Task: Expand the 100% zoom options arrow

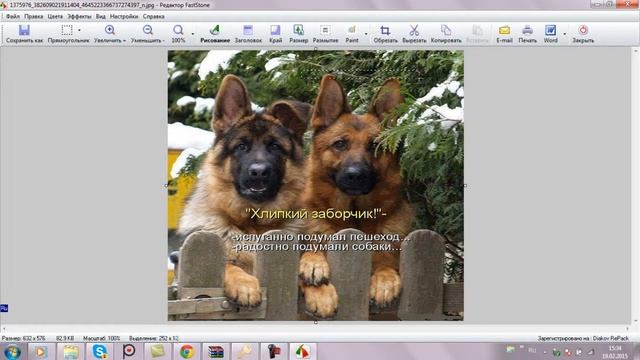Action: click(193, 33)
